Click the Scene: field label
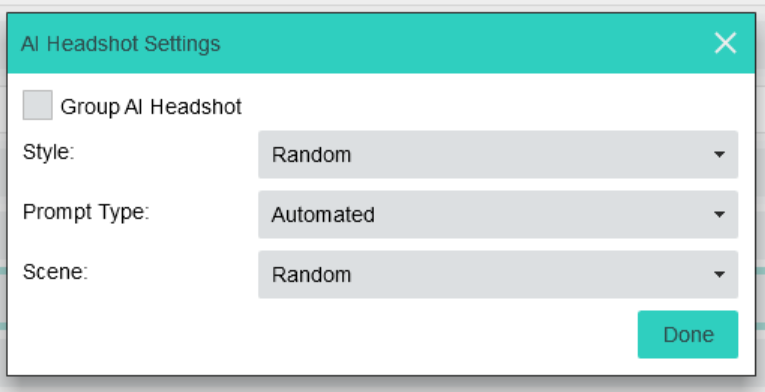This screenshot has width=765, height=392. coord(55,271)
